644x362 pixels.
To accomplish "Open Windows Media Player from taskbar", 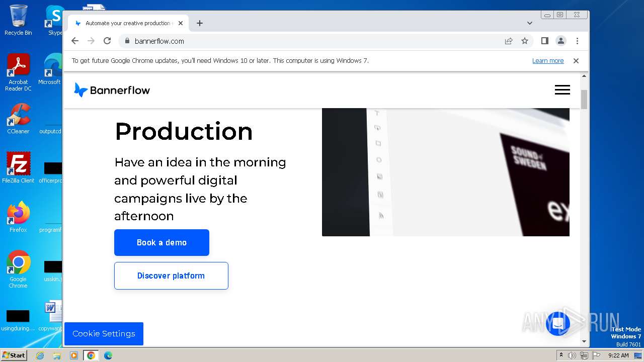I will (x=74, y=355).
